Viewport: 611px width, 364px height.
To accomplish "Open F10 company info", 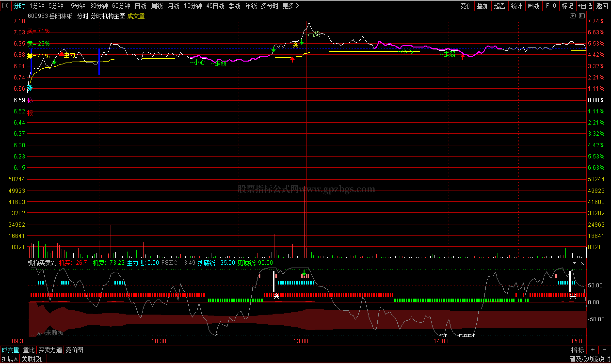I will [x=551, y=6].
